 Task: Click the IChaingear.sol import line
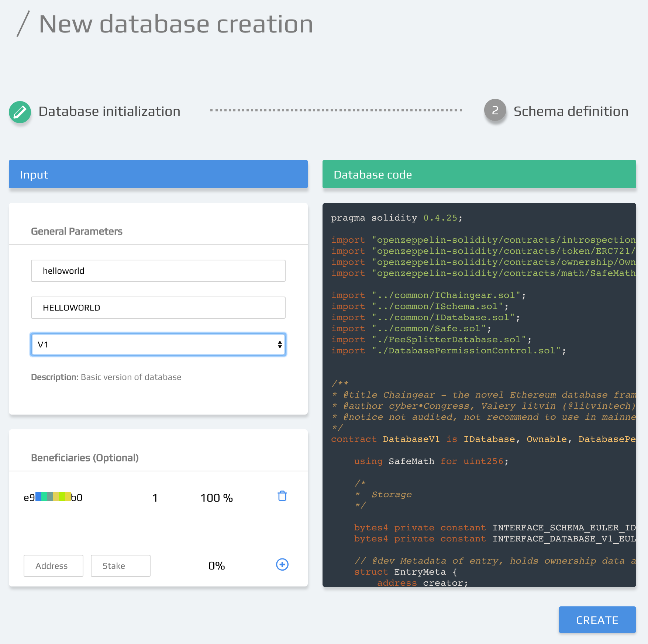point(428,295)
